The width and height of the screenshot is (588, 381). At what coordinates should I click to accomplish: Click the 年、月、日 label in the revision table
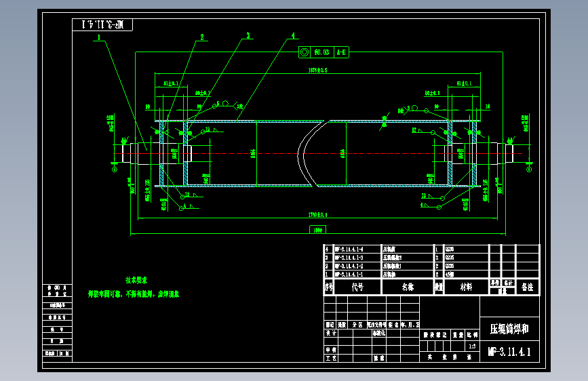[410, 325]
